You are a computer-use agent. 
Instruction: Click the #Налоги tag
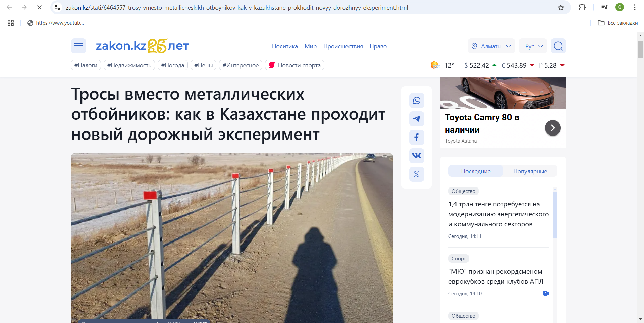pos(86,65)
